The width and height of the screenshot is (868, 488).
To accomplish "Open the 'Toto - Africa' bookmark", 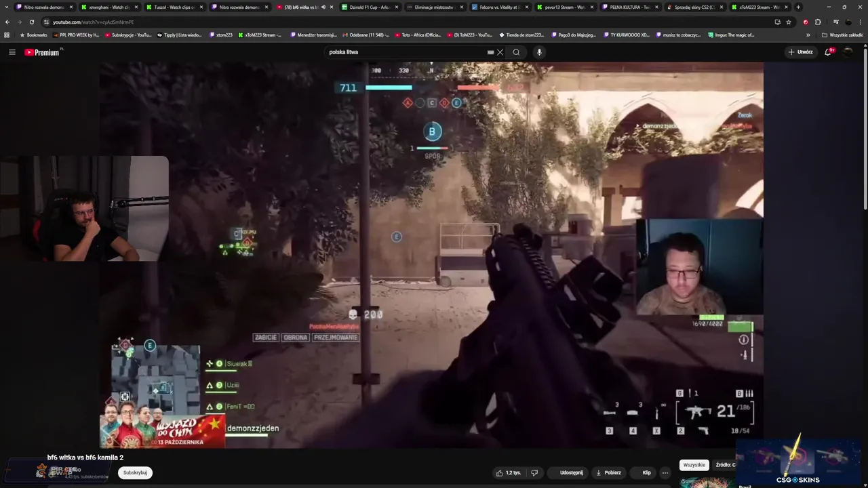I will pyautogui.click(x=417, y=35).
